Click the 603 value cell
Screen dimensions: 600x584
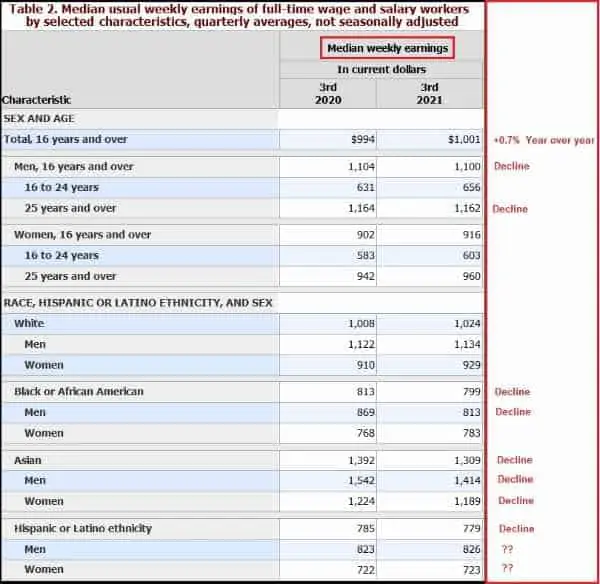(430, 256)
